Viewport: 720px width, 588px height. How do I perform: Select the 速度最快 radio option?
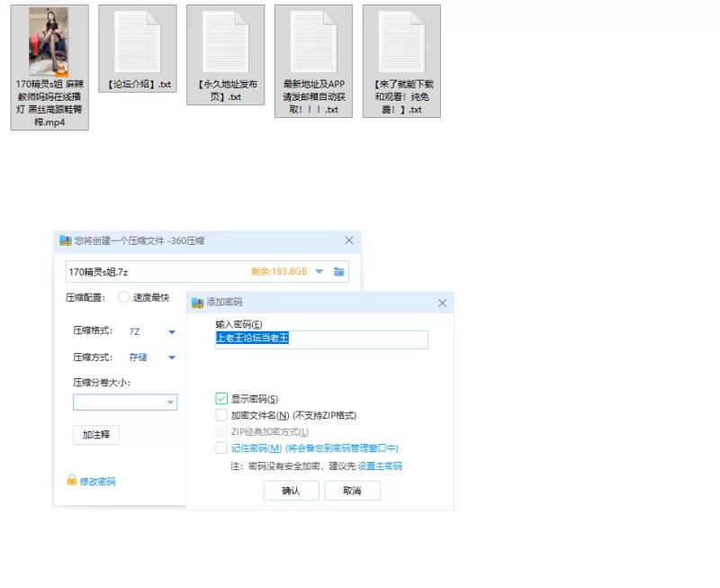click(123, 297)
